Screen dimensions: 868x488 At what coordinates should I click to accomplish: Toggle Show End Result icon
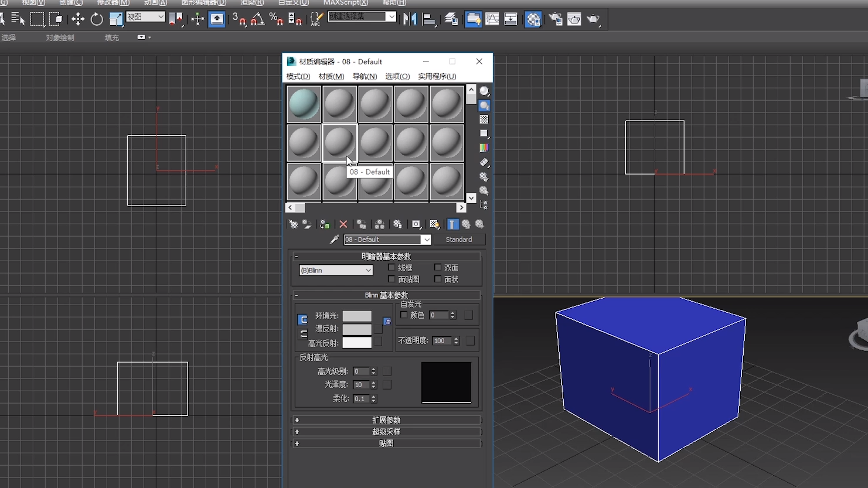coord(452,224)
